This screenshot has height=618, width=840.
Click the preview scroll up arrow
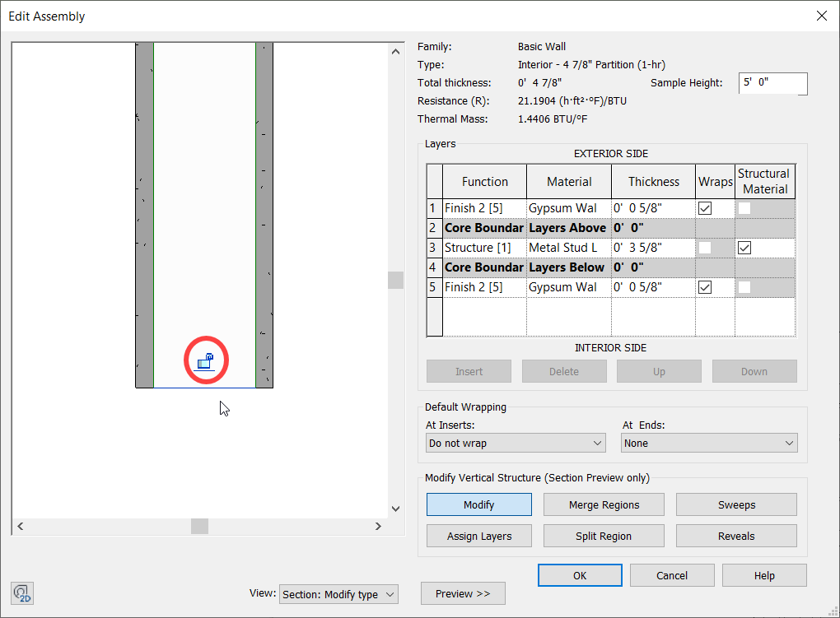tap(395, 52)
